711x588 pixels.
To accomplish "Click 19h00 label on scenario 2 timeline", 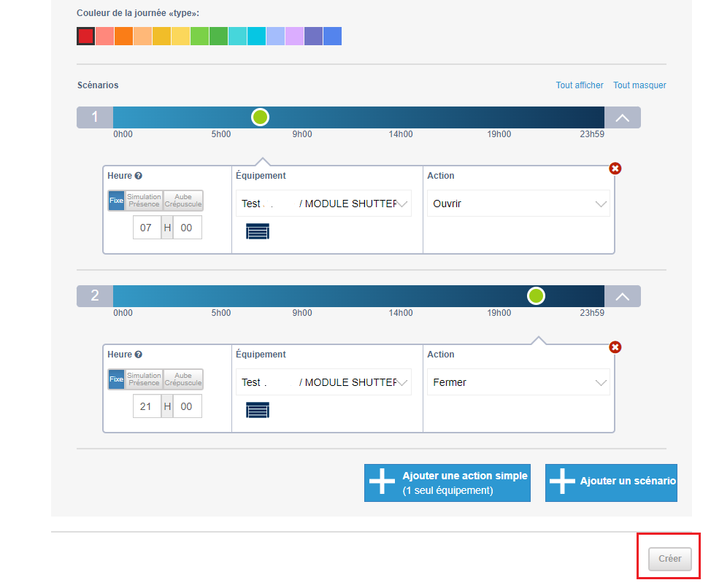I will point(499,312).
